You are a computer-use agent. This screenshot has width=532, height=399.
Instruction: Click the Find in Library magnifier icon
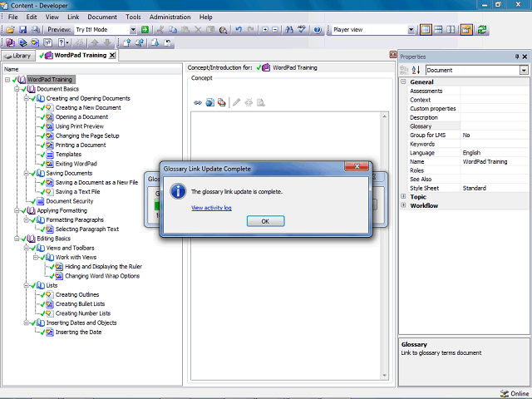[x=223, y=30]
